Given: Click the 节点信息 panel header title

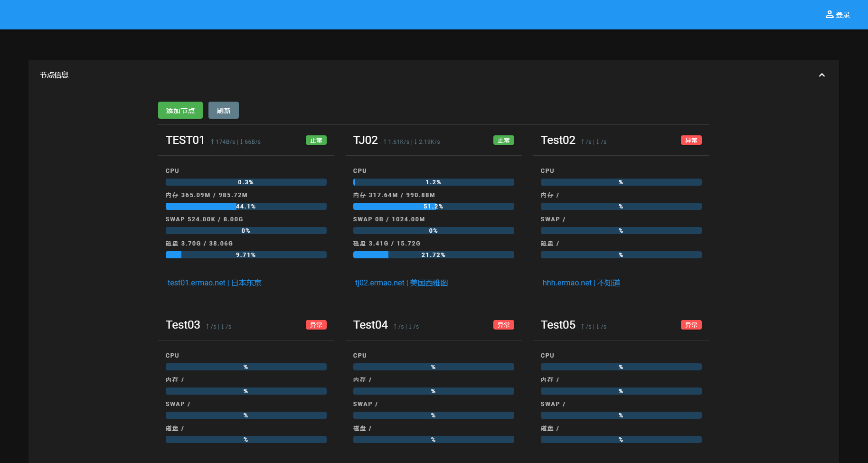Looking at the screenshot, I should (54, 75).
